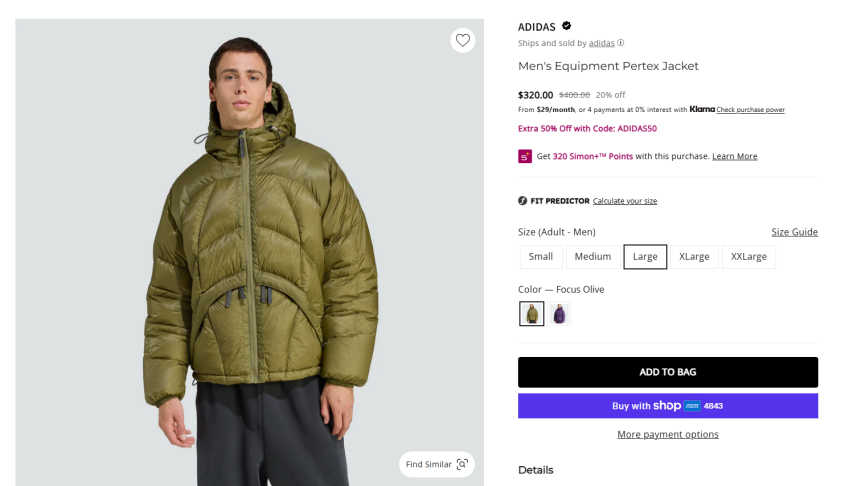Choose the Medium size option
Viewport: 849px width, 486px height.
pos(593,257)
